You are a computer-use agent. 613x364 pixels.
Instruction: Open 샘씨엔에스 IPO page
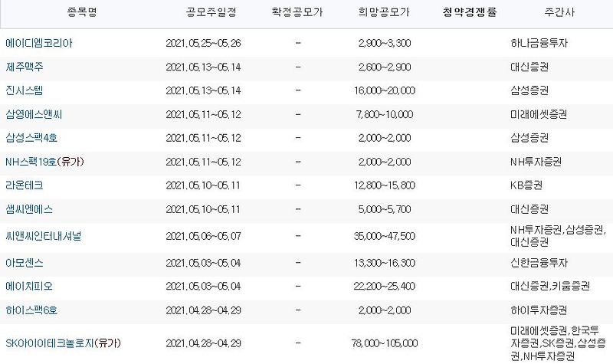[x=28, y=209]
